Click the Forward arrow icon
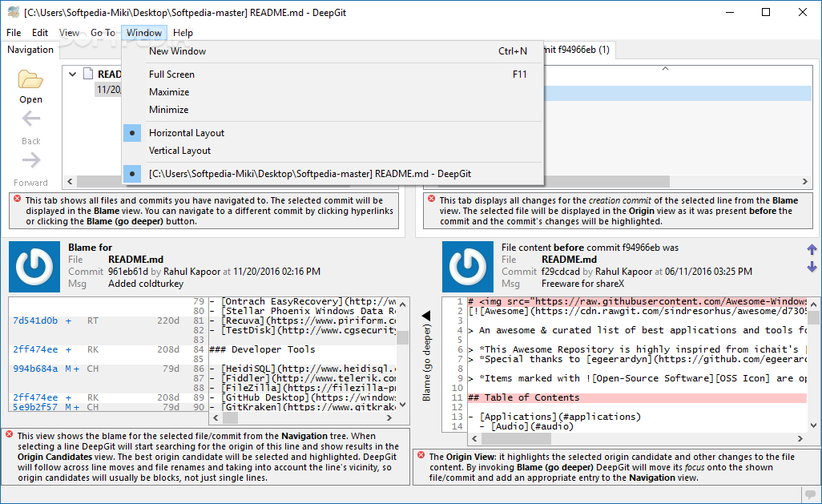This screenshot has height=504, width=822. [x=31, y=160]
